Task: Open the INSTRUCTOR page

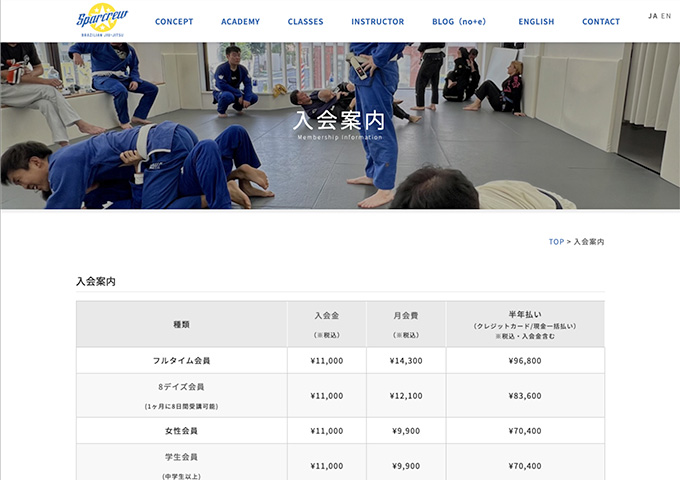Action: tap(377, 22)
